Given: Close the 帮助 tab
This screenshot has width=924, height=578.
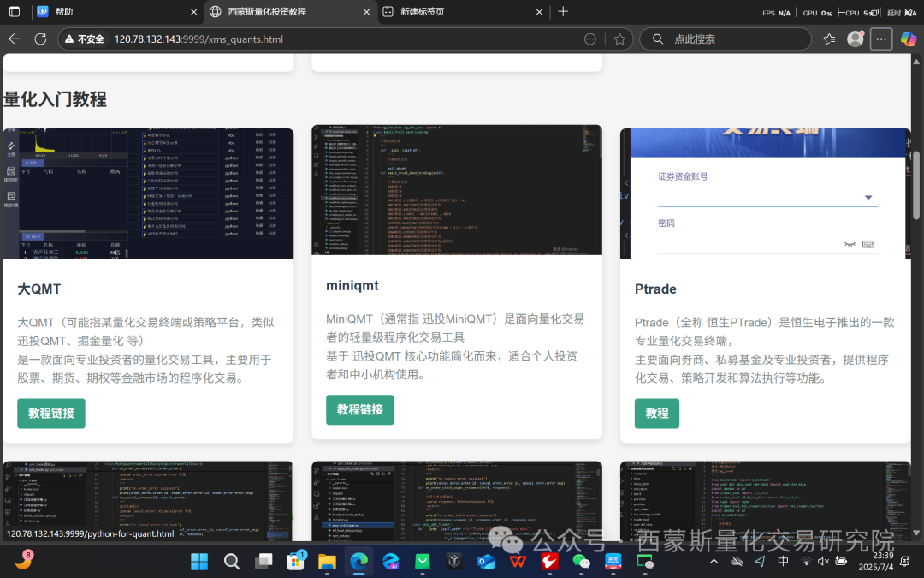Looking at the screenshot, I should point(193,12).
